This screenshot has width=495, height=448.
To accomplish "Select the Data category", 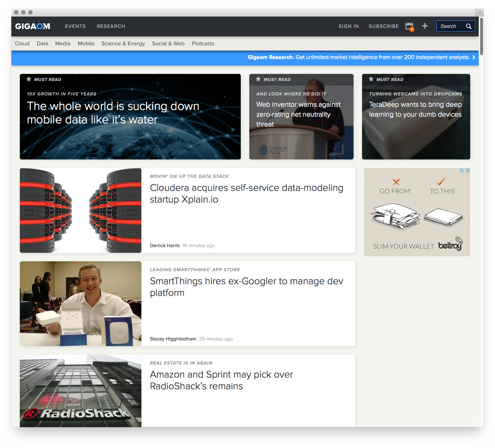I will click(x=42, y=43).
